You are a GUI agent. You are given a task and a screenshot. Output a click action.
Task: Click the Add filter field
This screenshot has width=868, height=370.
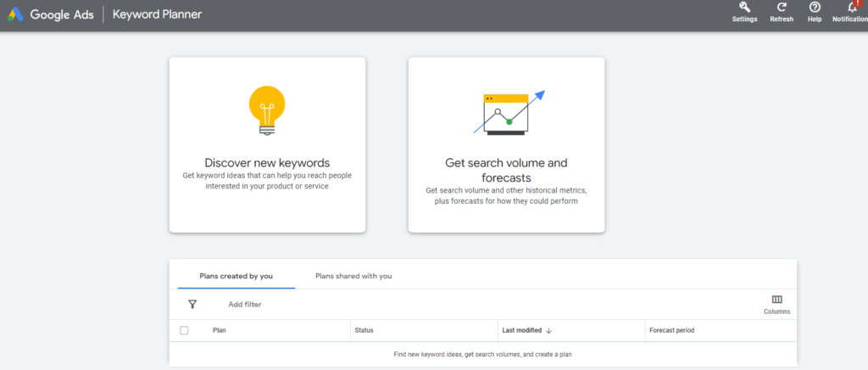pos(245,304)
